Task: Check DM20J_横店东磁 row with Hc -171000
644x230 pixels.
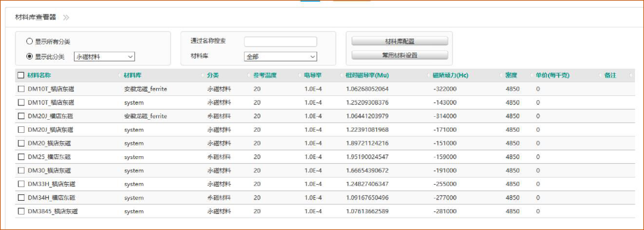Action: point(21,130)
